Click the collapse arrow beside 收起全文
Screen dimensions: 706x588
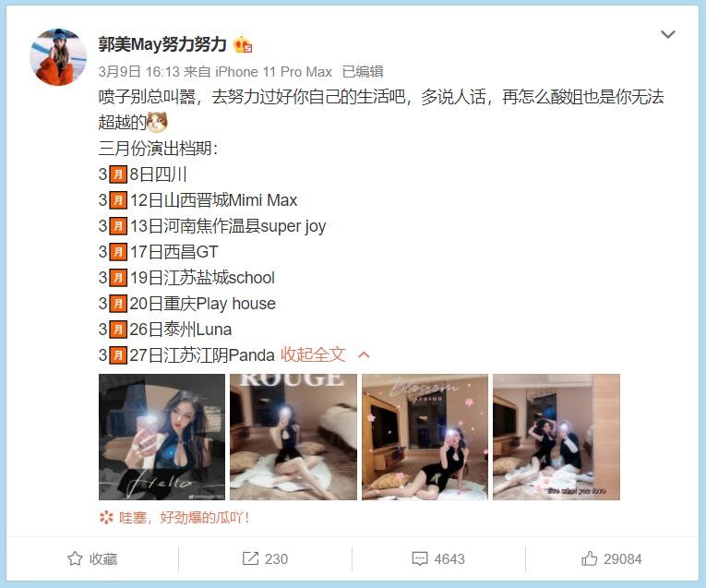(x=364, y=355)
